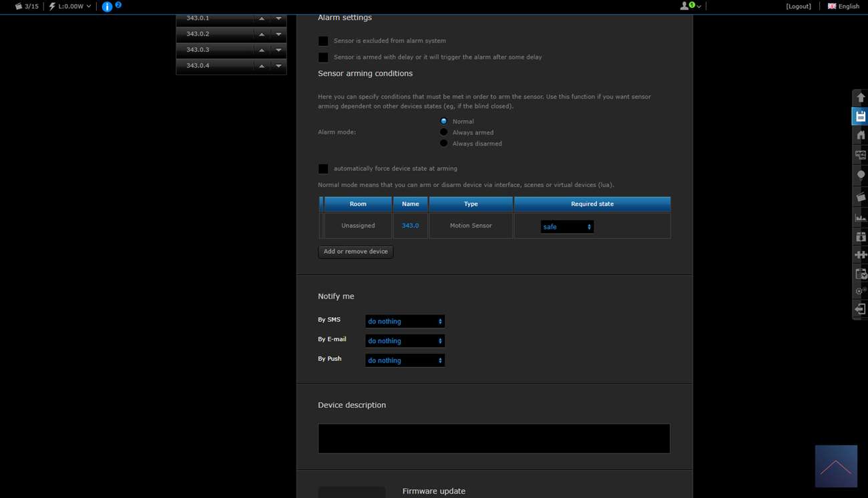Click the house icon in right sidebar
Screen dimensions: 868x498
860,136
